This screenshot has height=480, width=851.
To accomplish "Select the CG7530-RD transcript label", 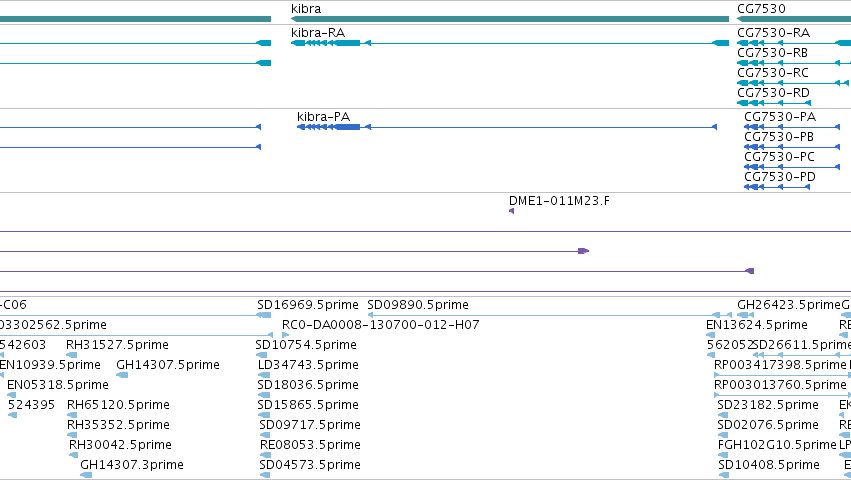I will tap(773, 93).
